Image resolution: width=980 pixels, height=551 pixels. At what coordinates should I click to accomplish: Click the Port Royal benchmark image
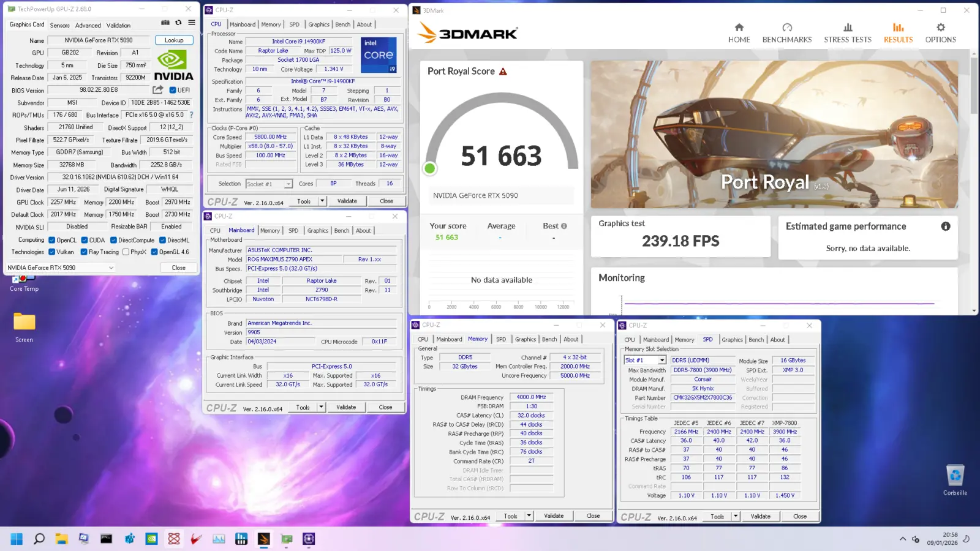click(774, 135)
